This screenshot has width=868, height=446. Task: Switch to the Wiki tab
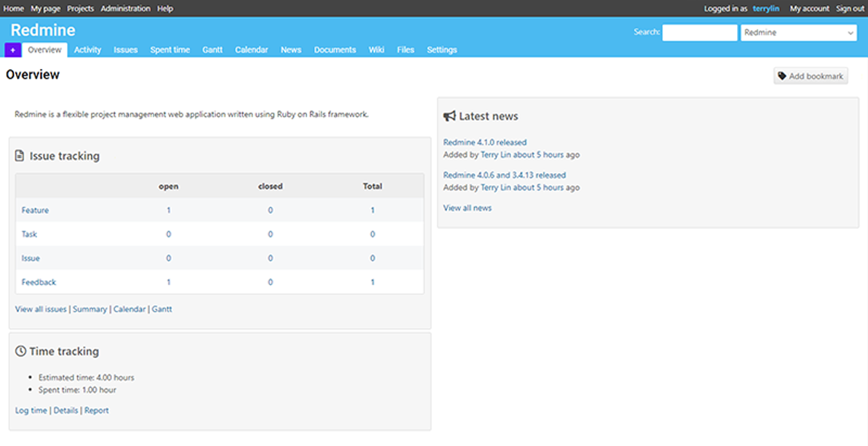376,50
